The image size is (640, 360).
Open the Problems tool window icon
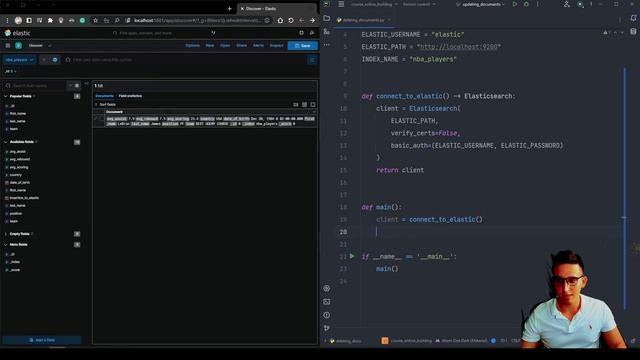(x=327, y=315)
